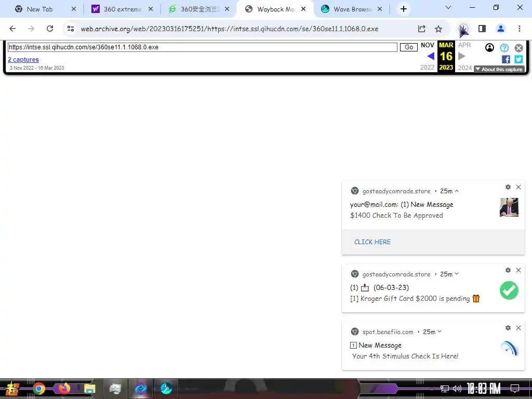Click Your 4th Stimulus Check Is Here text
The height and width of the screenshot is (399, 532).
point(405,356)
